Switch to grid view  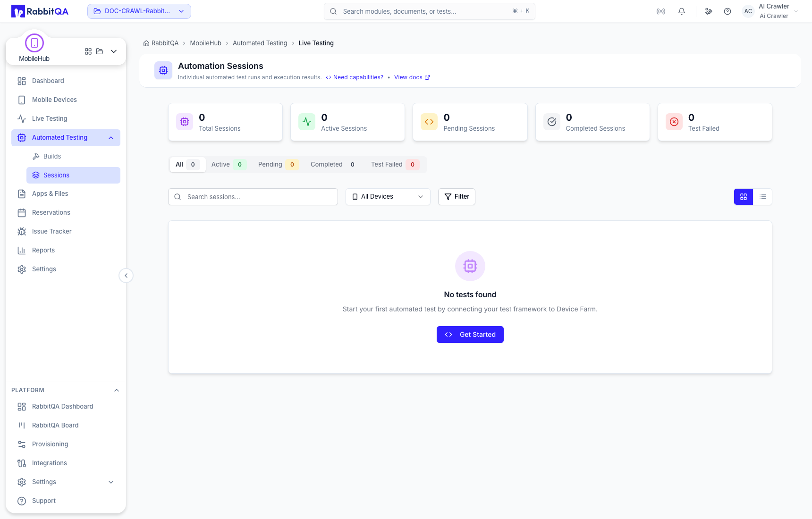tap(744, 197)
